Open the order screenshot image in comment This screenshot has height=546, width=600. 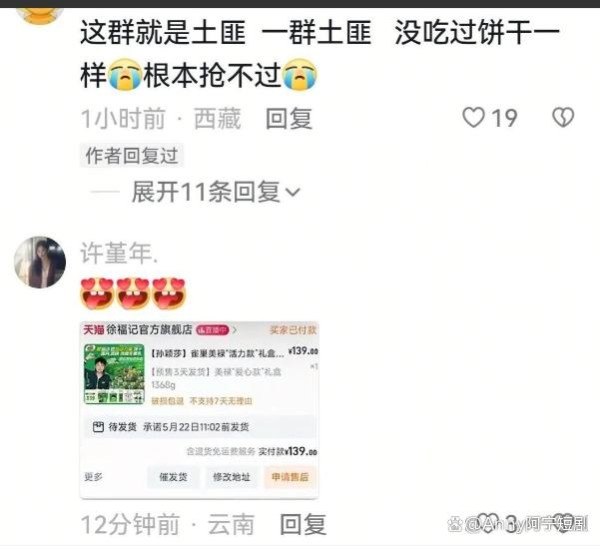point(199,410)
